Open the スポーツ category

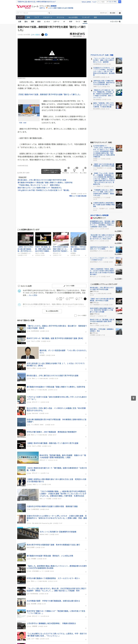click(x=56, y=21)
